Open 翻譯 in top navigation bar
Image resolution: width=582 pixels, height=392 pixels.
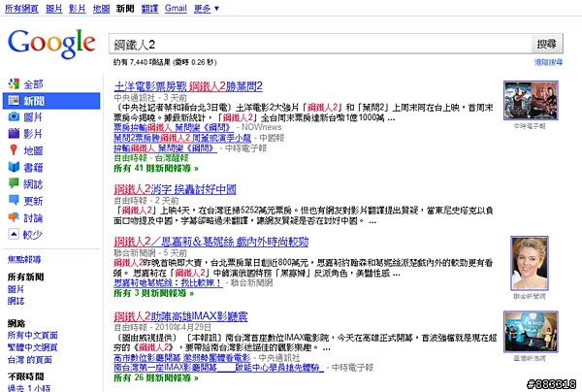(149, 8)
